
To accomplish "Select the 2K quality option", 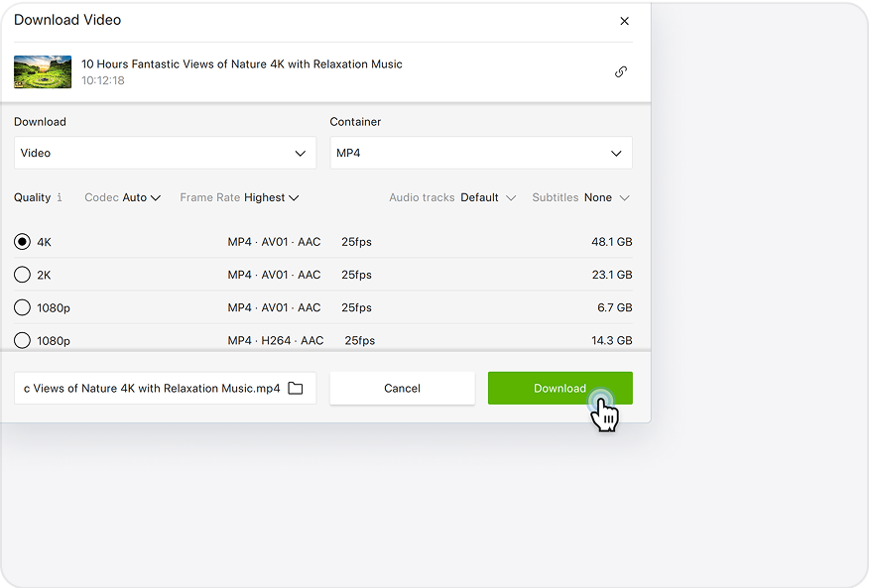I will point(22,275).
